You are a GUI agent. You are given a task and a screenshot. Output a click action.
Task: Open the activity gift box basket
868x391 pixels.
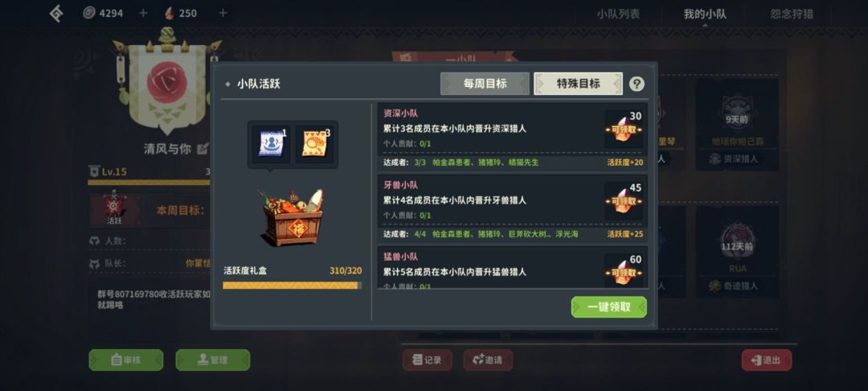click(x=293, y=217)
